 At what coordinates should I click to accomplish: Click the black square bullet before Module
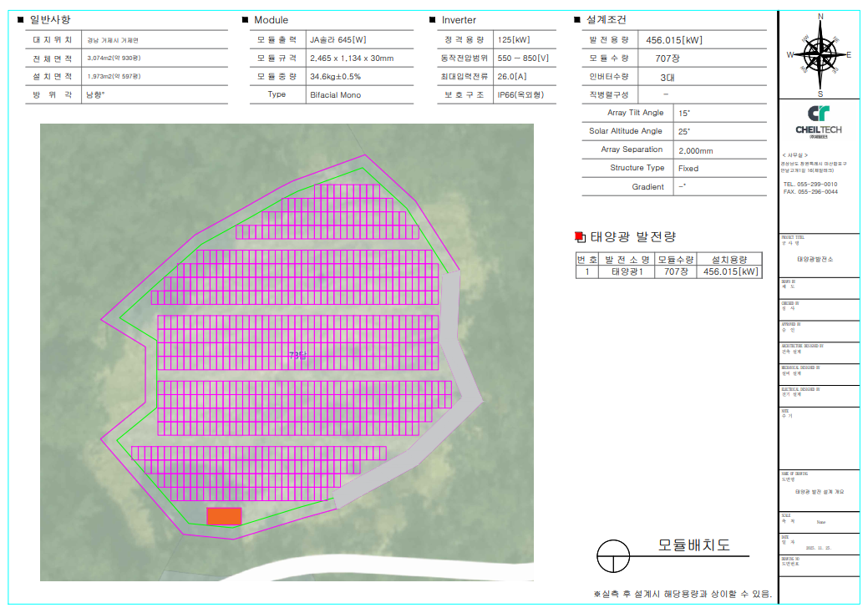pyautogui.click(x=245, y=20)
